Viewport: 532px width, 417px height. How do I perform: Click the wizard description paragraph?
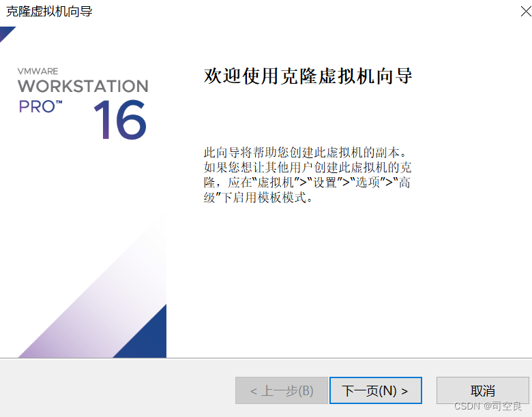click(308, 175)
